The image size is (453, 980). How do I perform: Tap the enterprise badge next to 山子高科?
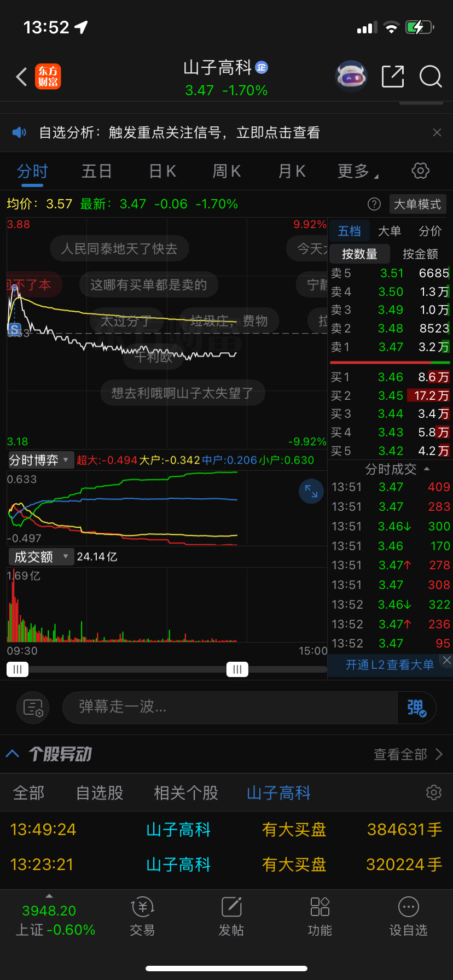pos(262,67)
